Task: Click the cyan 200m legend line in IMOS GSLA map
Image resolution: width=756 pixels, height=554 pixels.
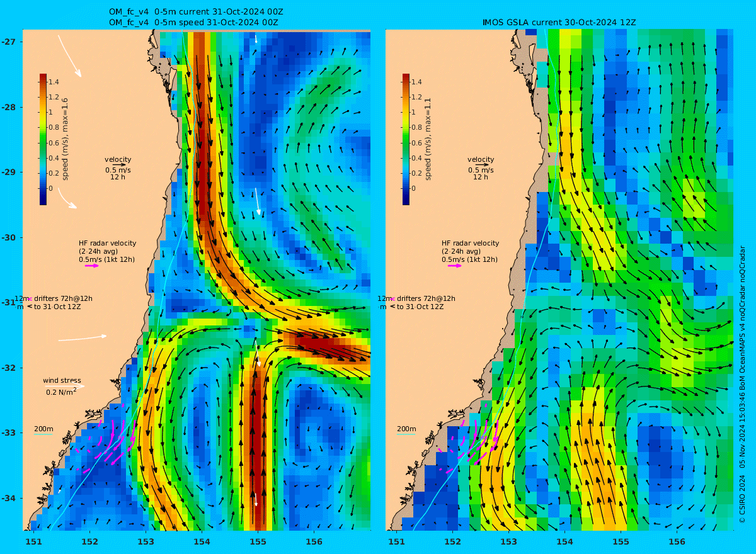Action: coord(406,434)
